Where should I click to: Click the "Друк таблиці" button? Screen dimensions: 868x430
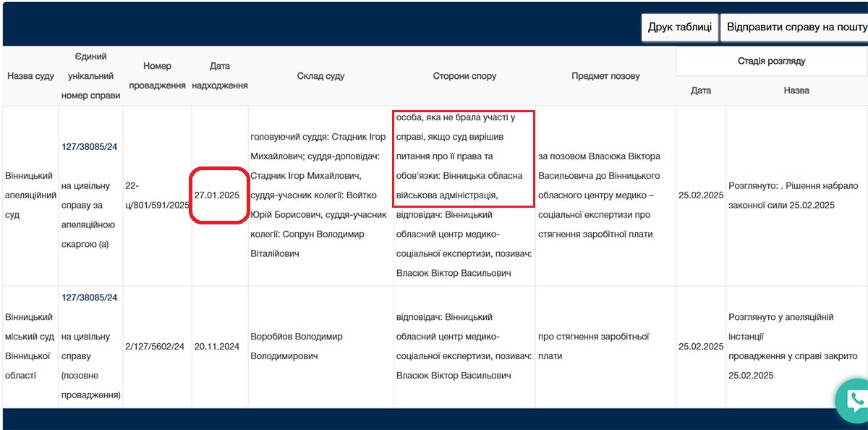[x=680, y=27]
